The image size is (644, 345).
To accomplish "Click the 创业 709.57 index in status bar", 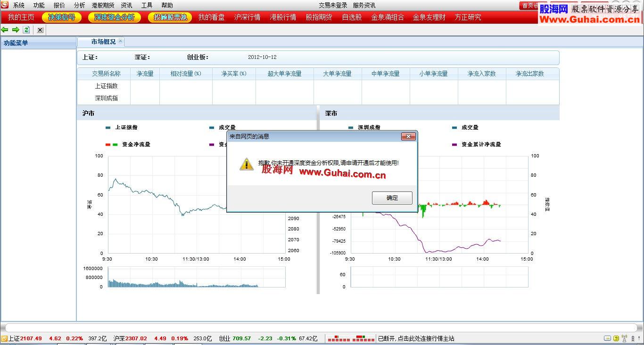I will 235,338.
